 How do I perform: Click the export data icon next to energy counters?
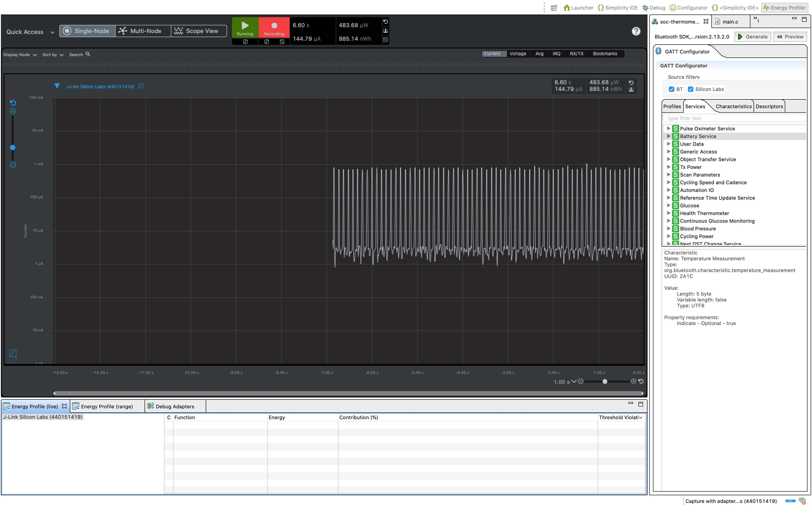(x=386, y=30)
